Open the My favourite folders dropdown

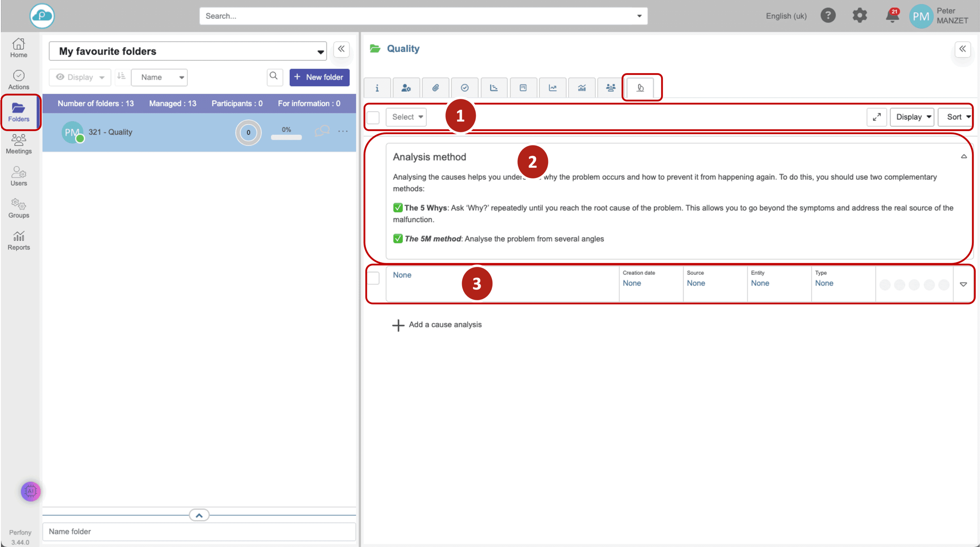(x=188, y=51)
